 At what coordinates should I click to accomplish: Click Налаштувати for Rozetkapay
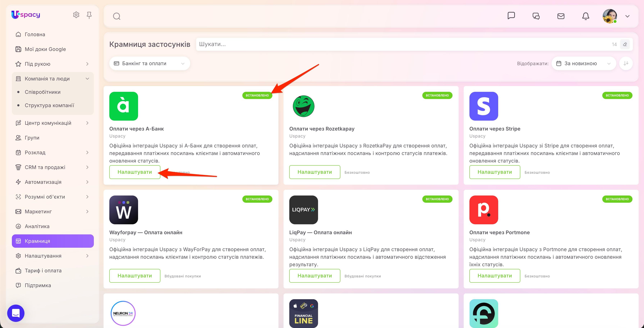314,172
